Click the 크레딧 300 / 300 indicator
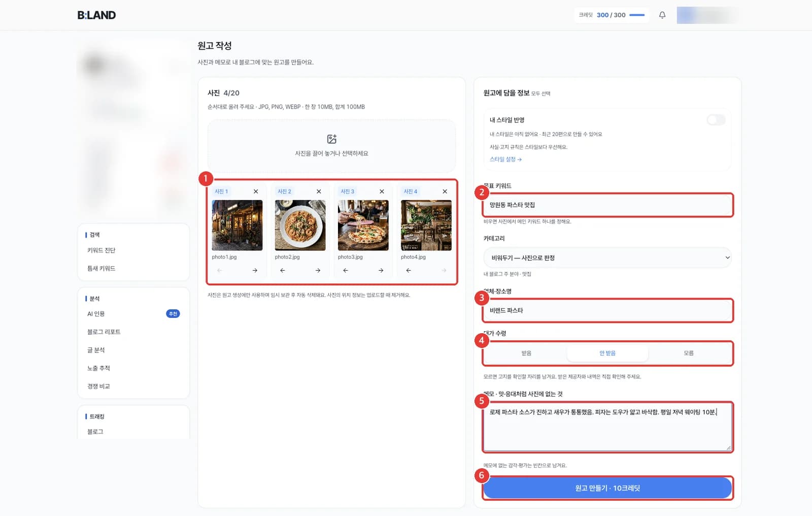The image size is (812, 516). point(612,15)
